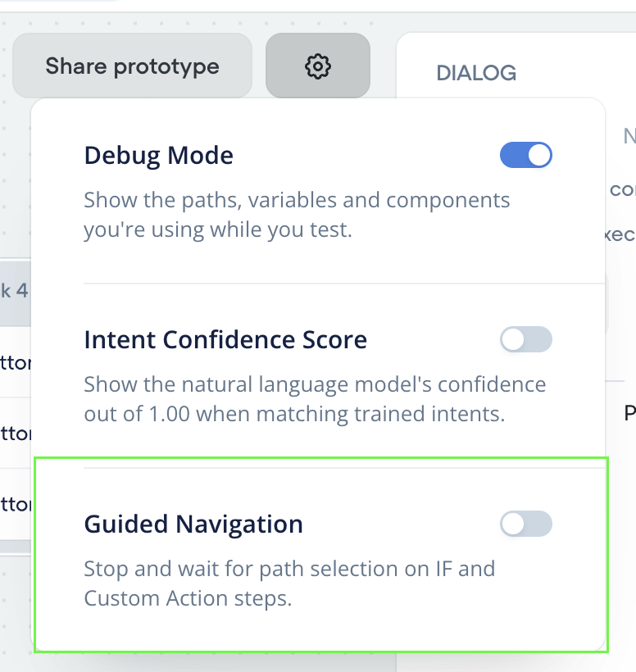Screen dimensions: 636x672
Task: Click the Intent Confidence Score heading
Action: click(225, 340)
